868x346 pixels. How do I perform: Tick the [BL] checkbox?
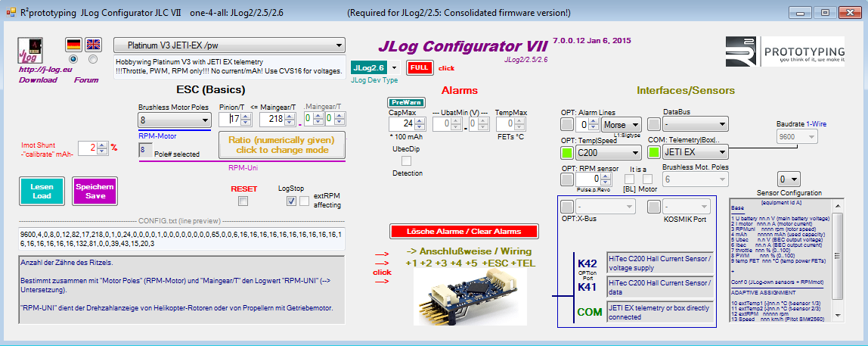click(629, 179)
